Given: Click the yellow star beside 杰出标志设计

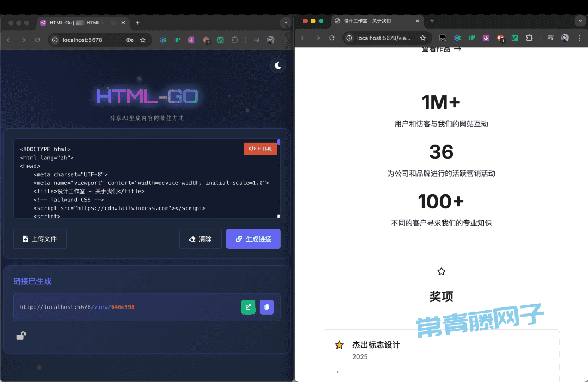Looking at the screenshot, I should [x=339, y=344].
